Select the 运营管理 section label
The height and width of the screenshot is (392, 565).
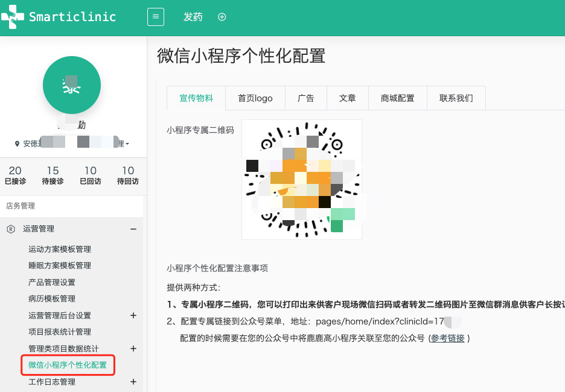39,229
